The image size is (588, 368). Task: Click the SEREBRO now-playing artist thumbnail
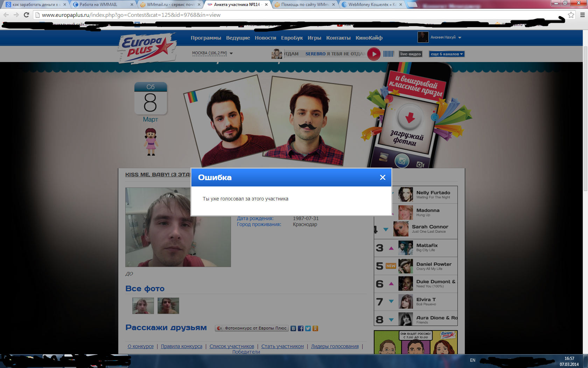coord(277,54)
